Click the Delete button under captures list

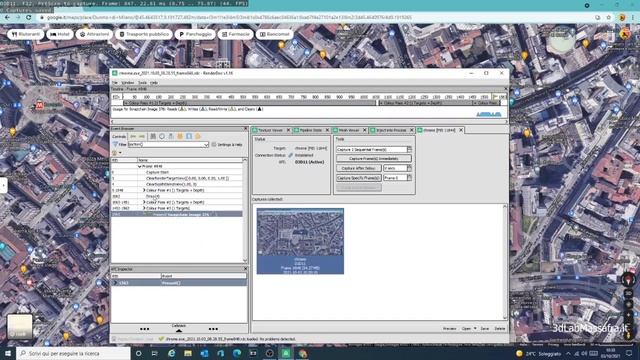(x=500, y=329)
